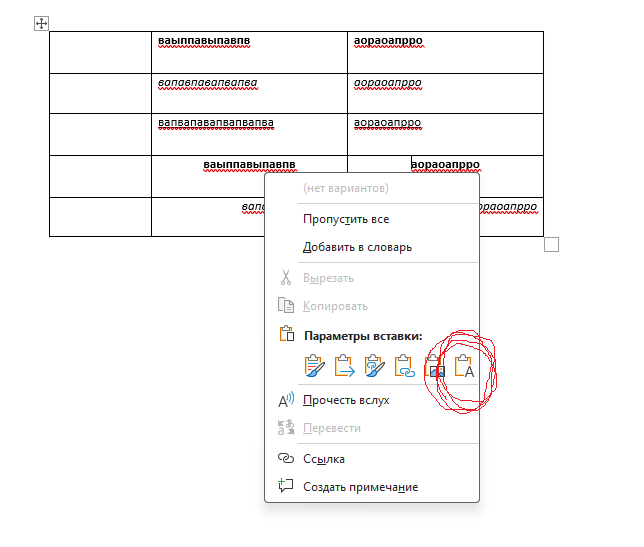Viewport: 644px width, 547px height.
Task: Click the table resize handle square
Action: pos(551,245)
